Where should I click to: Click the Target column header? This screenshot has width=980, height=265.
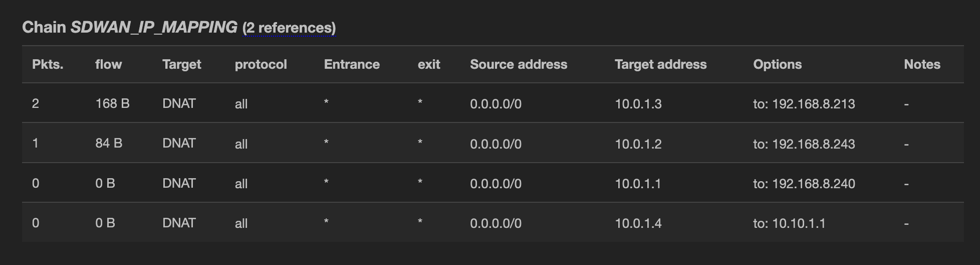coord(181,64)
